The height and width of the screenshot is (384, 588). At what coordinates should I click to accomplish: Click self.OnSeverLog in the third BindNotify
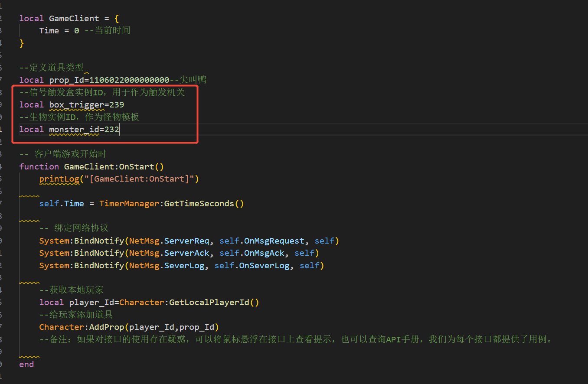(252, 266)
